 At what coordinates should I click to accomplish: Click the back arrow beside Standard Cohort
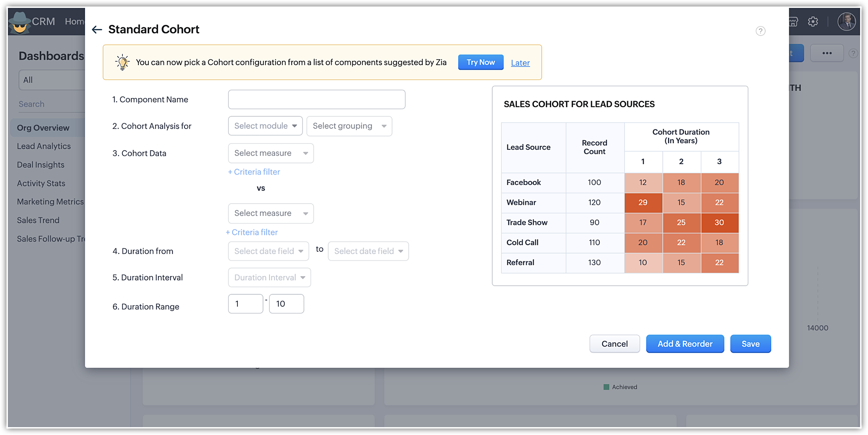tap(97, 30)
